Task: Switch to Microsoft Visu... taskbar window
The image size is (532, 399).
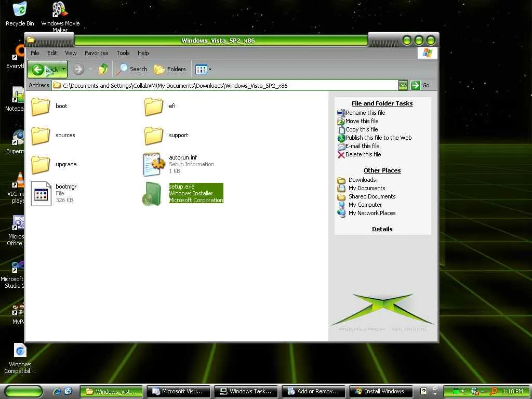Action: [179, 391]
